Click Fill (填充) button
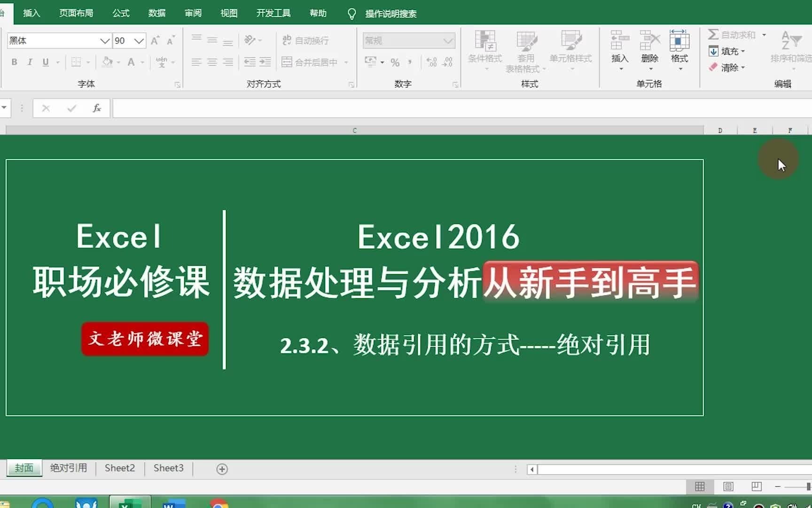This screenshot has height=508, width=812. tap(726, 51)
